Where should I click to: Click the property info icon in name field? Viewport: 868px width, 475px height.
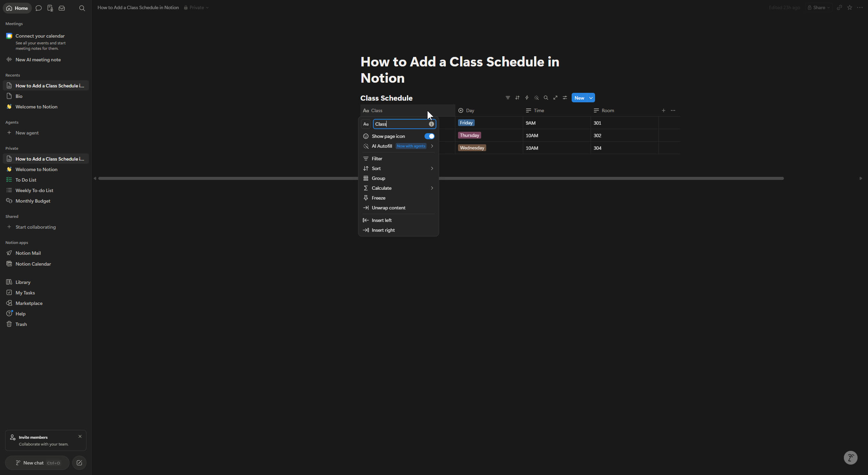(x=431, y=124)
